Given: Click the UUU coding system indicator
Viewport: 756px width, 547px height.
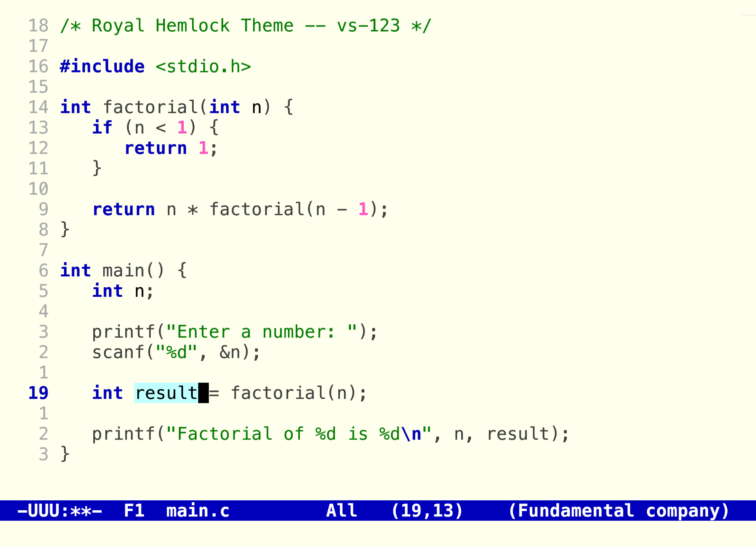Looking at the screenshot, I should pos(43,511).
